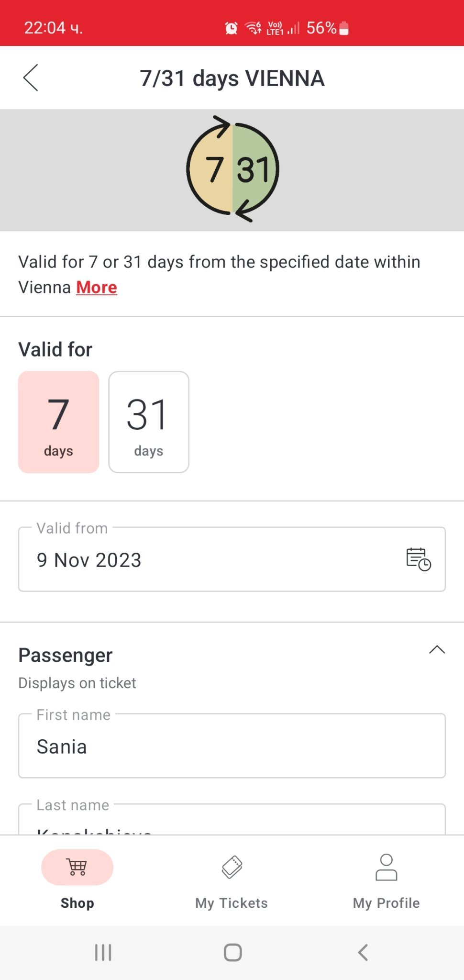Switch to the My Tickets tab
Screen dimensions: 464x980
(232, 903)
